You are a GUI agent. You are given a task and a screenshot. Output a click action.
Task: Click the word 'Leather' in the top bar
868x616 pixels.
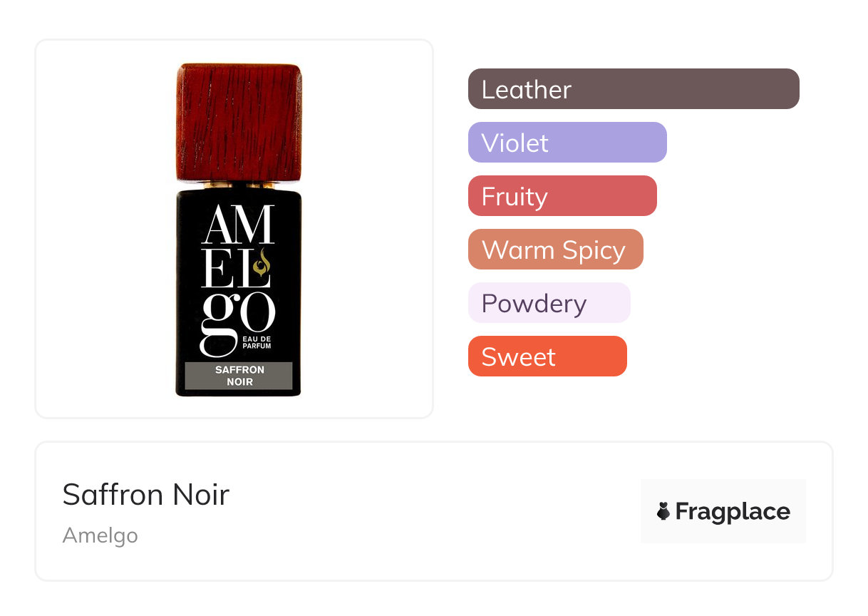coord(527,90)
